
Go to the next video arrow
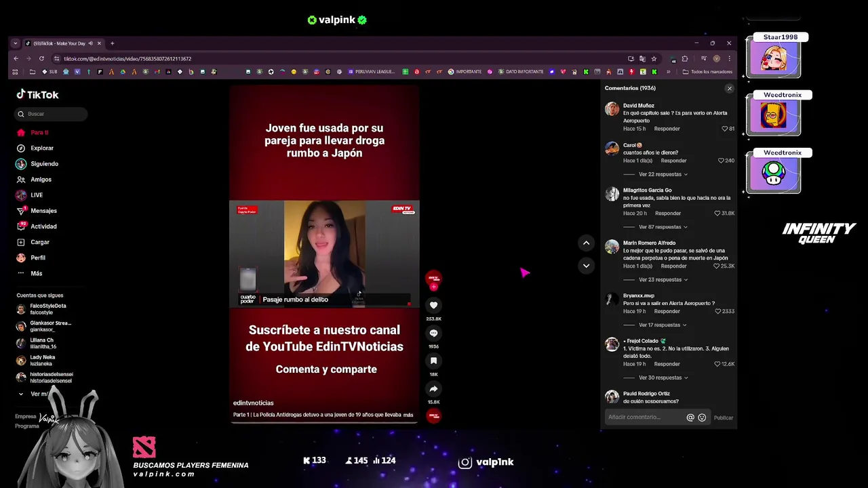click(586, 266)
